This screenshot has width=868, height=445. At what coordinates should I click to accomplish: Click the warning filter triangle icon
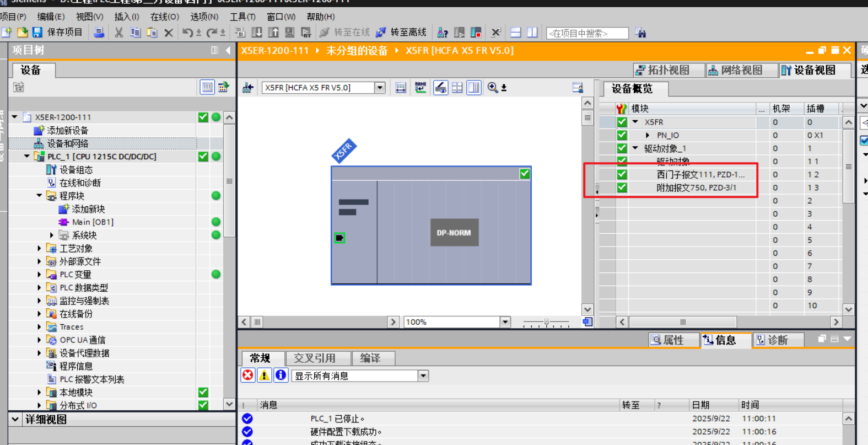tap(264, 376)
